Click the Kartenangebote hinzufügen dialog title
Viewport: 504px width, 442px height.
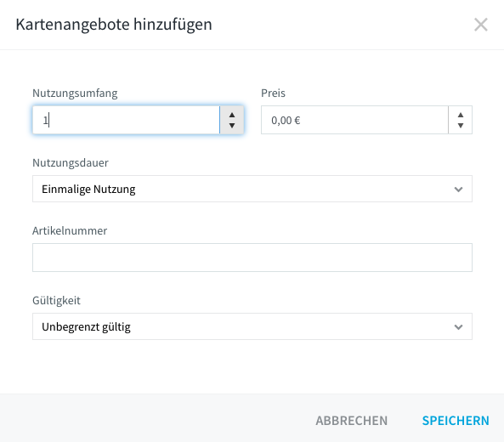click(x=114, y=25)
